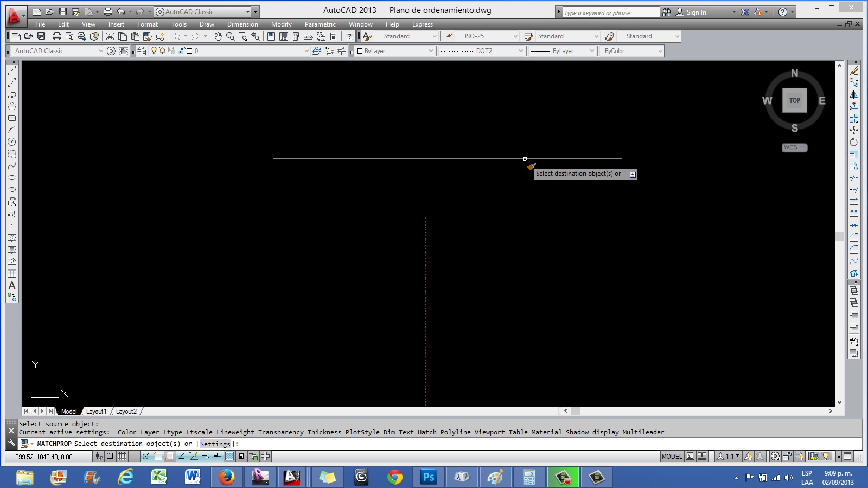Launch AutoCAD from the taskbar

[x=291, y=478]
